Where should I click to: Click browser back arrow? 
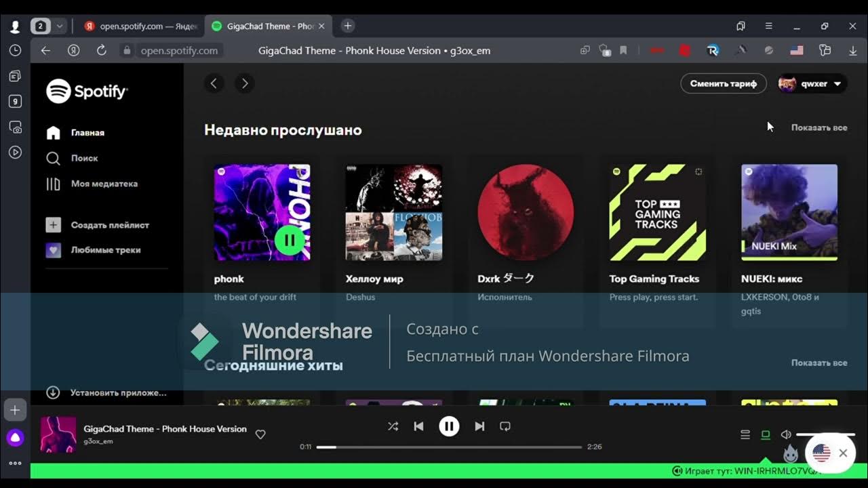coord(45,50)
